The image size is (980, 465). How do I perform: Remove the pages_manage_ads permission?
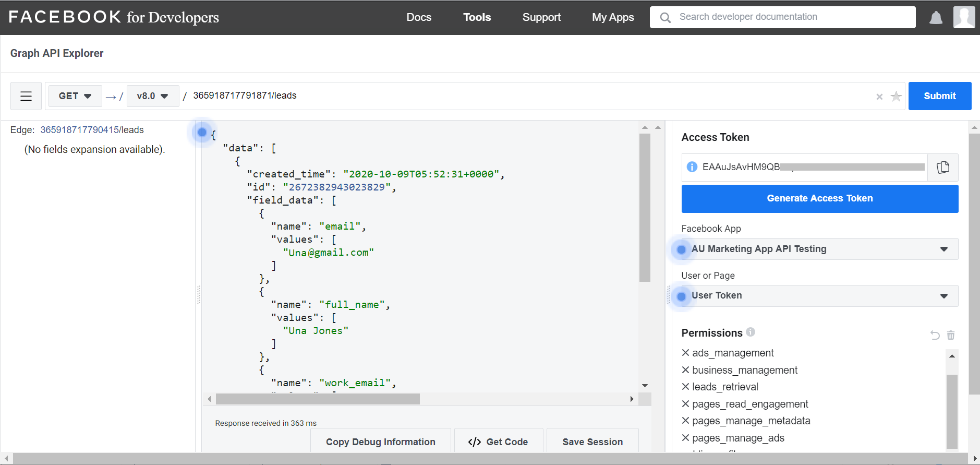point(686,438)
